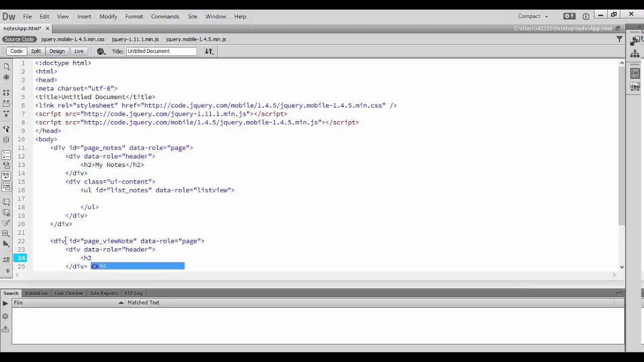The width and height of the screenshot is (644, 362).
Task: Open the Move or Convert CSS menu
Action: pyautogui.click(x=6, y=244)
